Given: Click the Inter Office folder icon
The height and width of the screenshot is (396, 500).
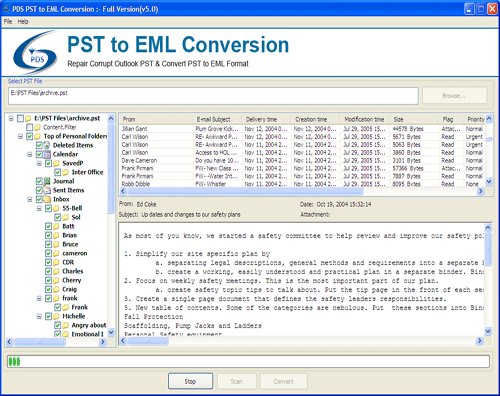Looking at the screenshot, I should point(66,172).
